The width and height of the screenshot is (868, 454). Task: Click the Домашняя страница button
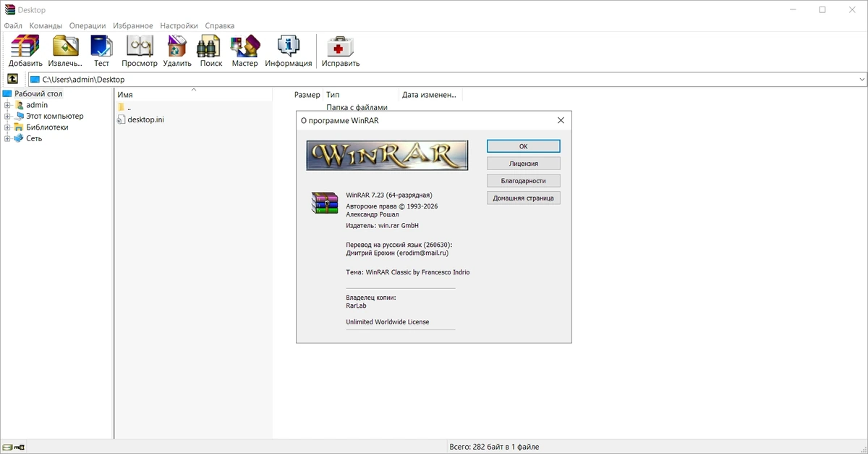(524, 198)
